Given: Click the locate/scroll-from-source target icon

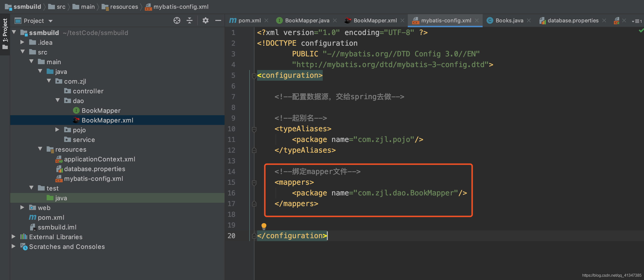Looking at the screenshot, I should 177,20.
